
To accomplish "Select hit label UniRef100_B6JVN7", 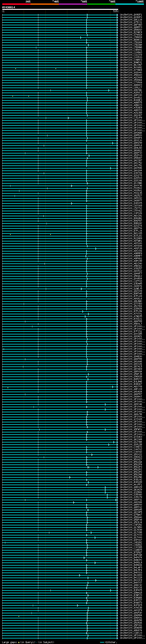I will 131,65.
